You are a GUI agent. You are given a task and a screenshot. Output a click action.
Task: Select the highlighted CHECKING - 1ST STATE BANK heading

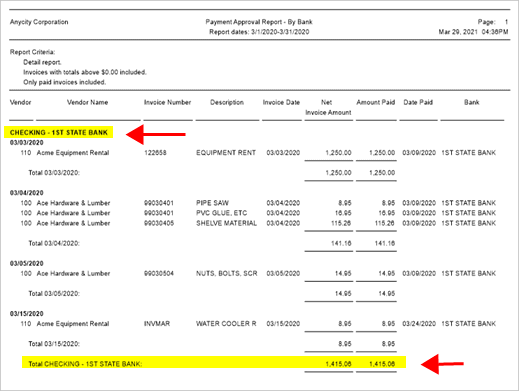(59, 132)
